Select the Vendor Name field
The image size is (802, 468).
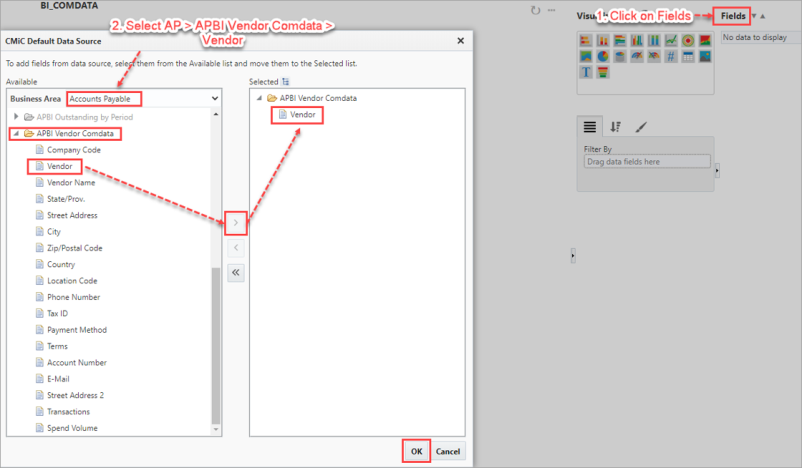pyautogui.click(x=71, y=183)
